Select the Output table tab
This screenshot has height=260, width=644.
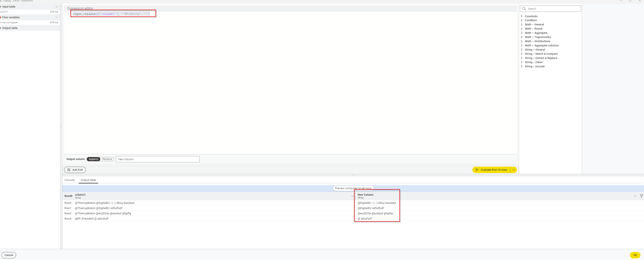(x=88, y=180)
